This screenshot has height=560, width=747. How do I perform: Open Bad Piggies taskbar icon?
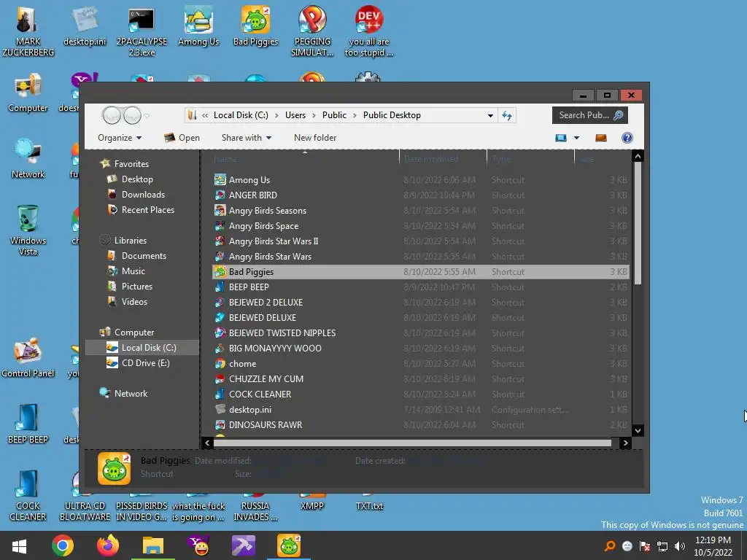[289, 545]
